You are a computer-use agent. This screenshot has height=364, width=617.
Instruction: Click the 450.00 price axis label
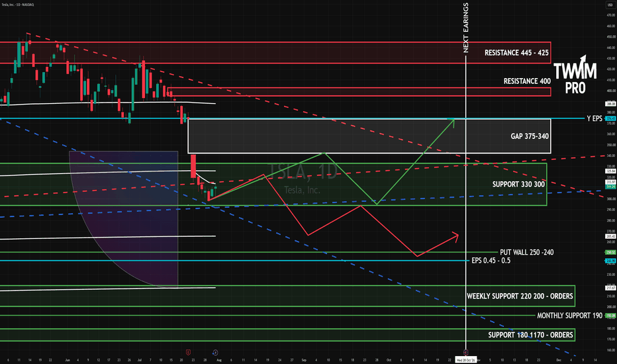pos(611,36)
